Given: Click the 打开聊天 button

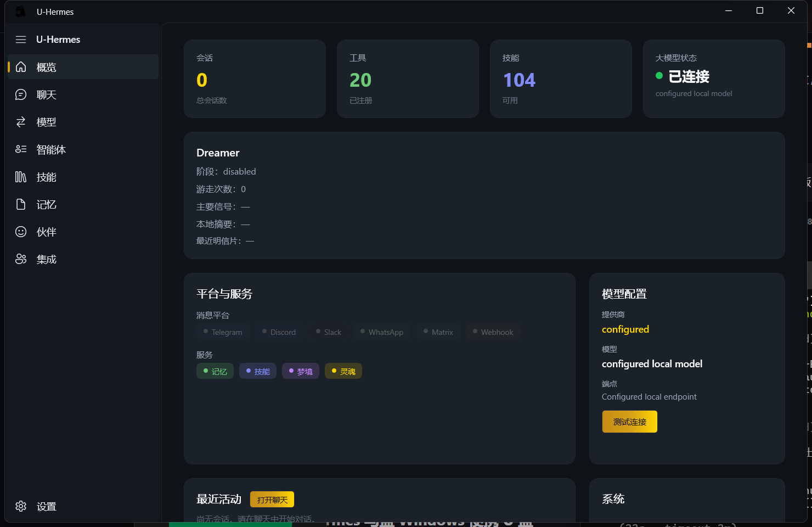Looking at the screenshot, I should click(272, 499).
